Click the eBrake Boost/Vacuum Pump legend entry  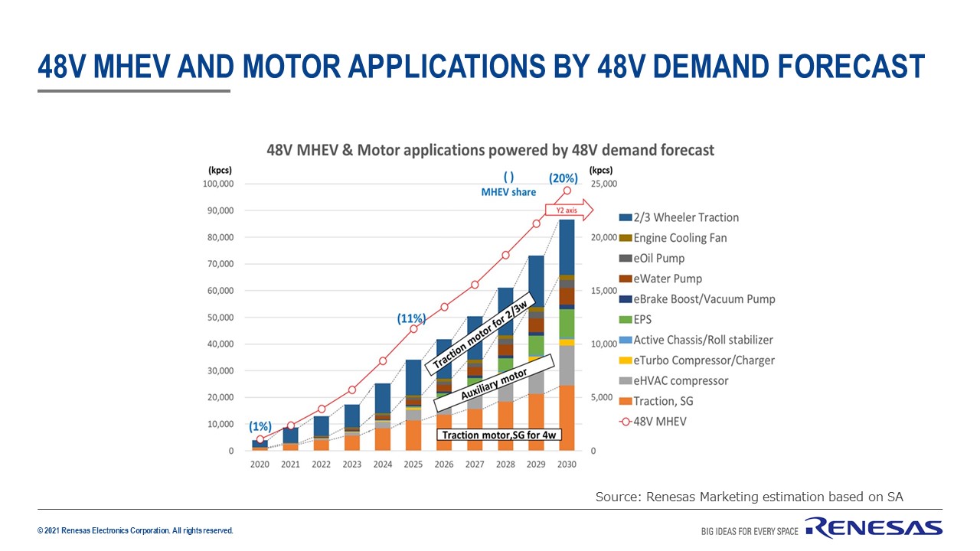[704, 299]
